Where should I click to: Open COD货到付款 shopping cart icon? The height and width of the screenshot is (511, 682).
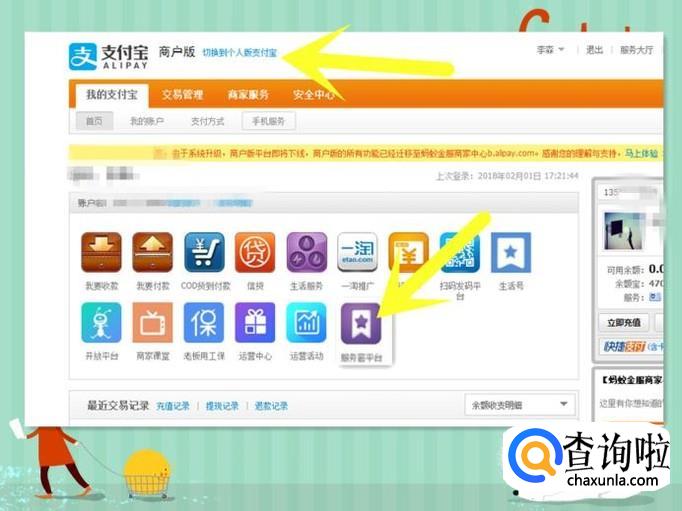(x=204, y=252)
